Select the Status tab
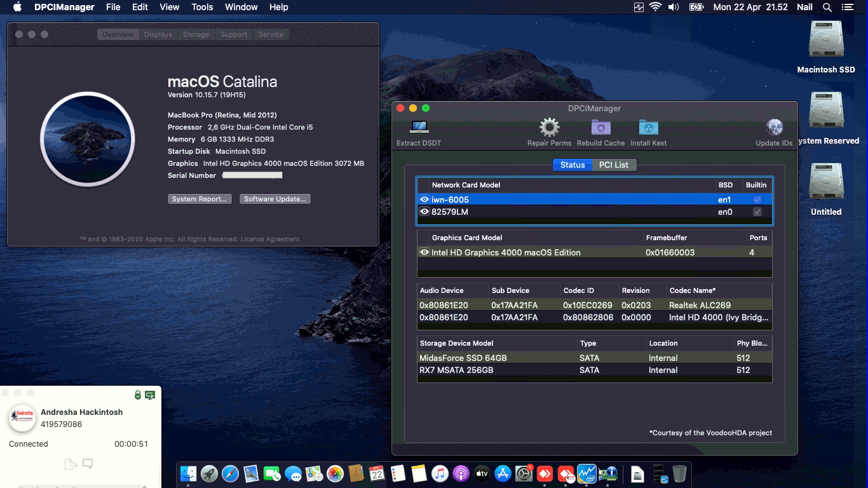Image resolution: width=868 pixels, height=488 pixels. coord(572,165)
